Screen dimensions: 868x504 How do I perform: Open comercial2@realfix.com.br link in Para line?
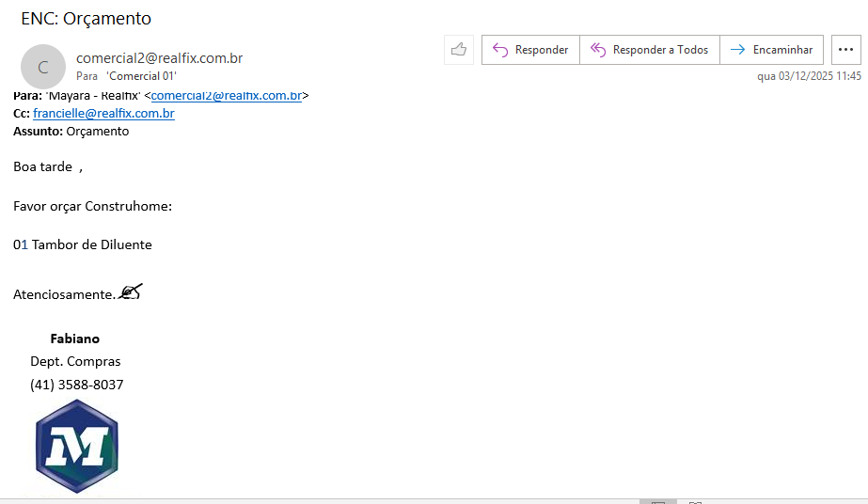(x=226, y=96)
